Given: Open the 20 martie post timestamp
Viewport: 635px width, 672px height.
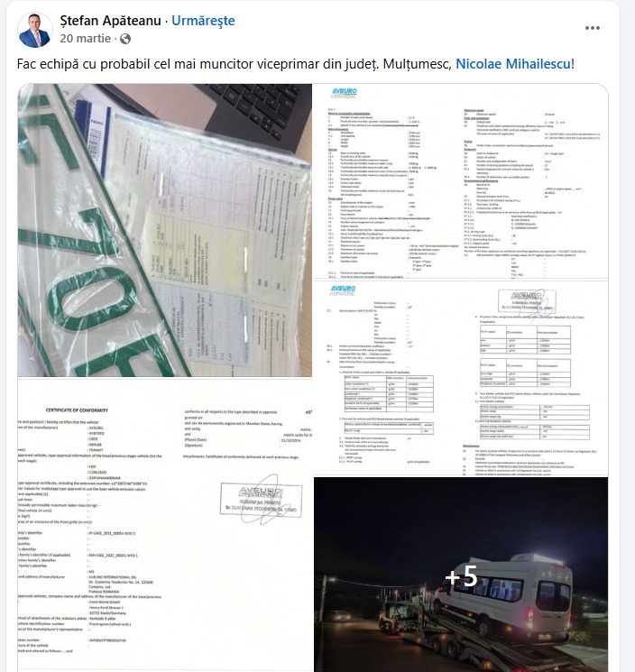Looking at the screenshot, I should click(86, 39).
